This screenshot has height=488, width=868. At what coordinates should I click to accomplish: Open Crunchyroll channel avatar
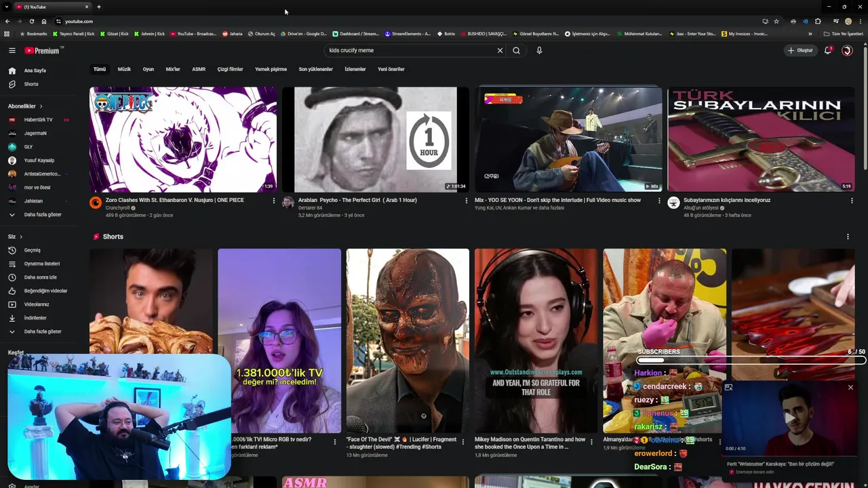[96, 203]
